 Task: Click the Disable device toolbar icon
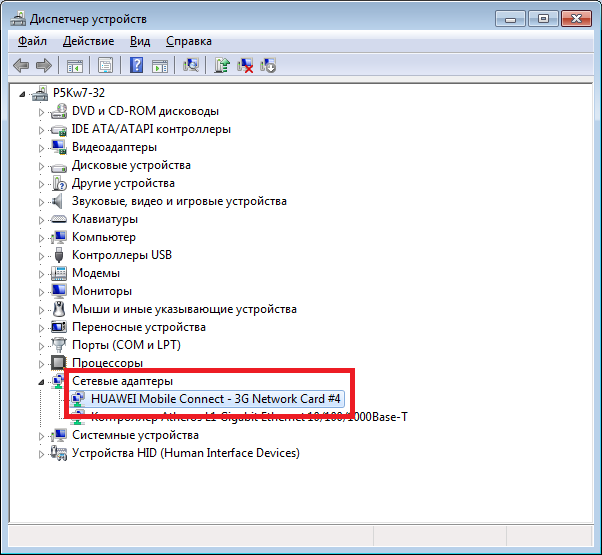click(268, 66)
